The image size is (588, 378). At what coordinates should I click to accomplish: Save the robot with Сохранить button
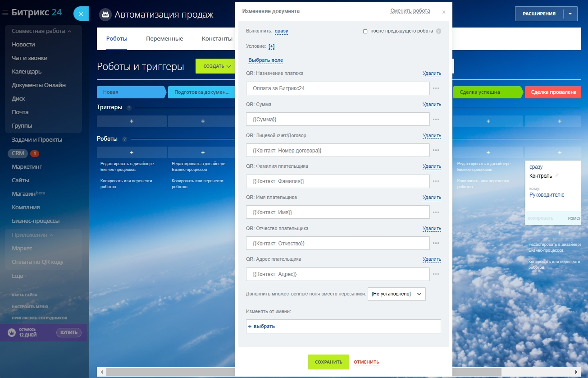[x=328, y=362]
